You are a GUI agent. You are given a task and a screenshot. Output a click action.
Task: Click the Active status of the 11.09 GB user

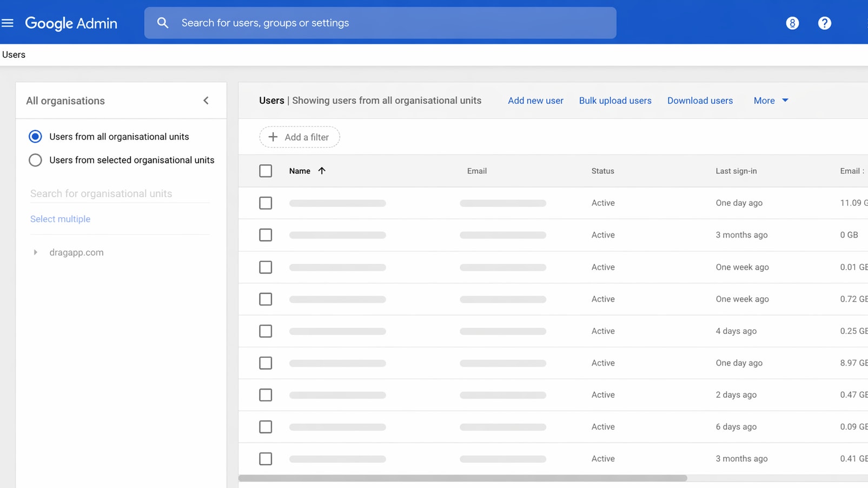coord(603,203)
